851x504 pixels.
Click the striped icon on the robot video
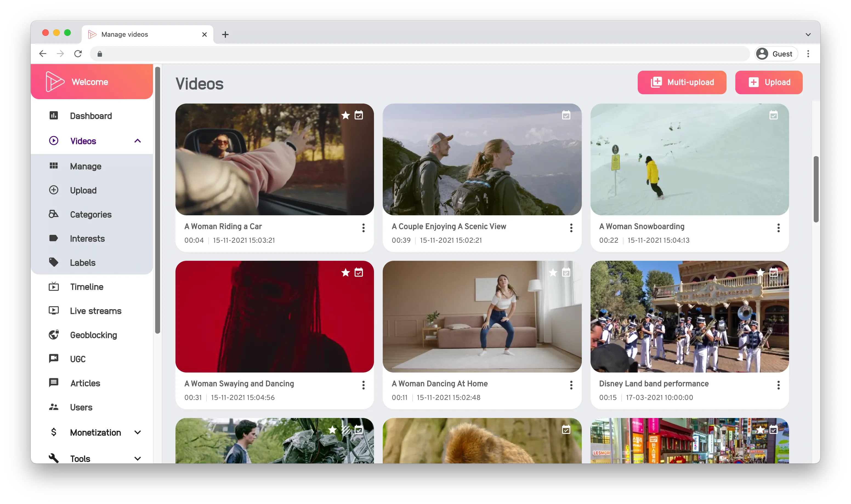click(x=346, y=430)
